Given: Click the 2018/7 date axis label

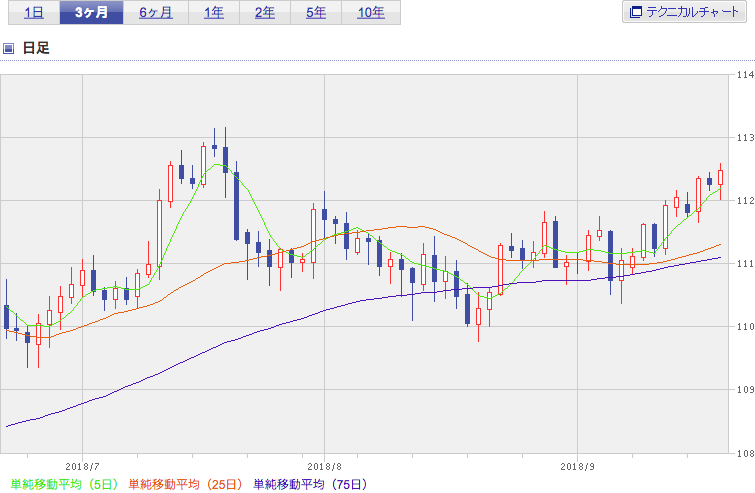Looking at the screenshot, I should (x=82, y=467).
